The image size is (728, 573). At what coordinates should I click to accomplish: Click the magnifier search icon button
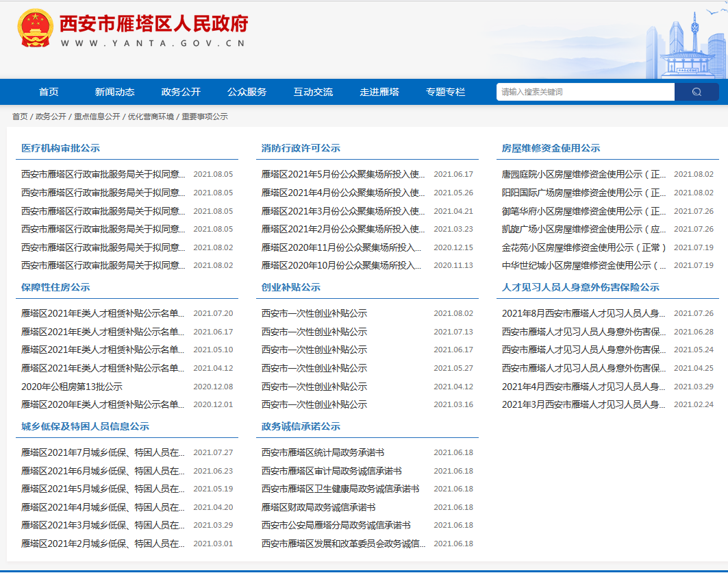696,92
